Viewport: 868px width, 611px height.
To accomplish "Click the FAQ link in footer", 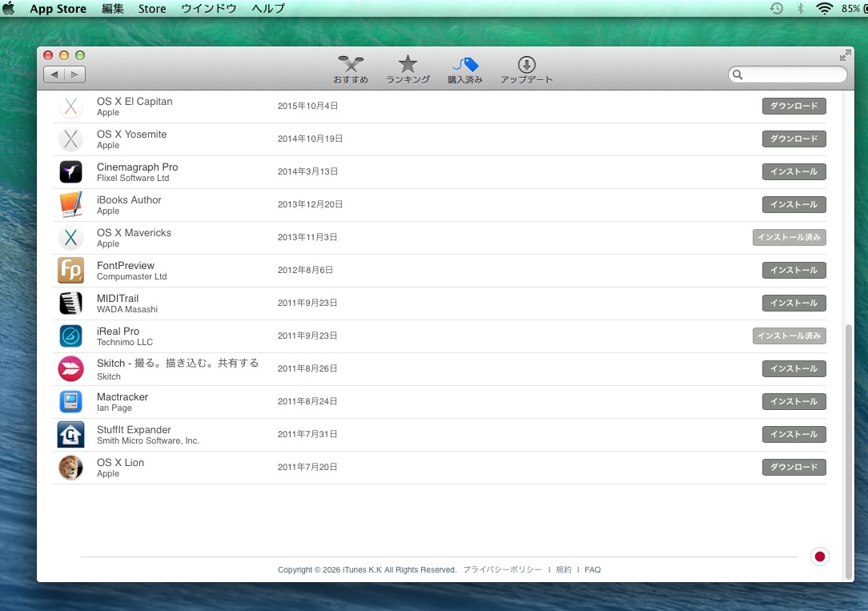I will [593, 570].
